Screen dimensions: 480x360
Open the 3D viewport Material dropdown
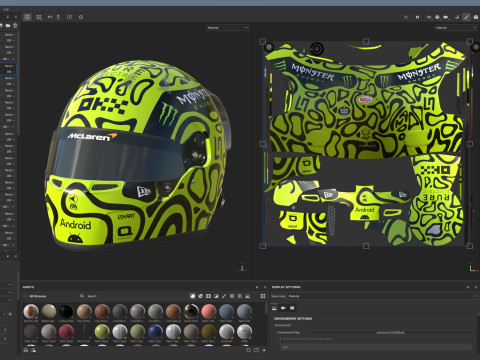pyautogui.click(x=227, y=28)
